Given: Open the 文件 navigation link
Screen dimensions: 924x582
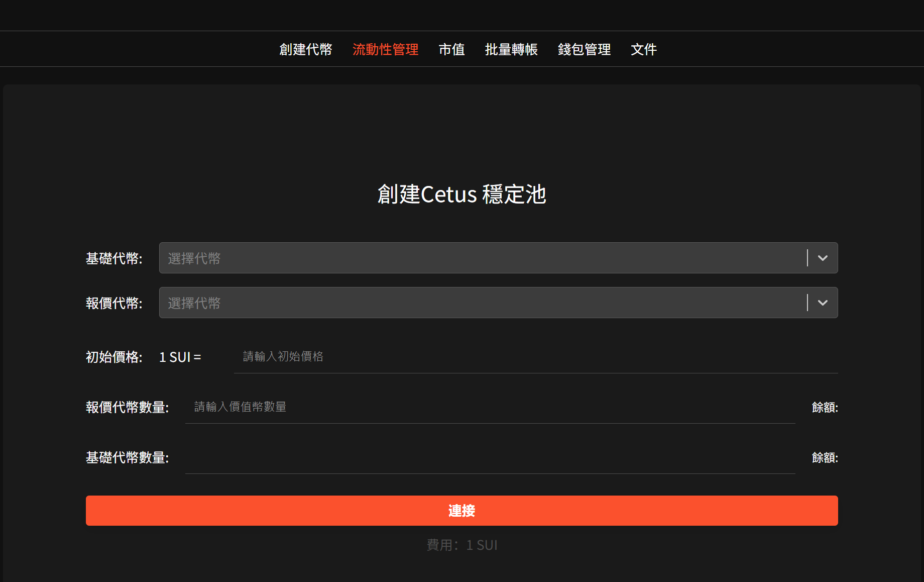Looking at the screenshot, I should click(x=644, y=49).
